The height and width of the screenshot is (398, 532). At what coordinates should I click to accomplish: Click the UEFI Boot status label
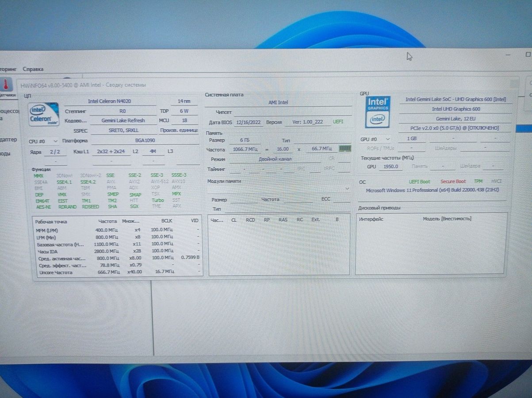(x=419, y=181)
